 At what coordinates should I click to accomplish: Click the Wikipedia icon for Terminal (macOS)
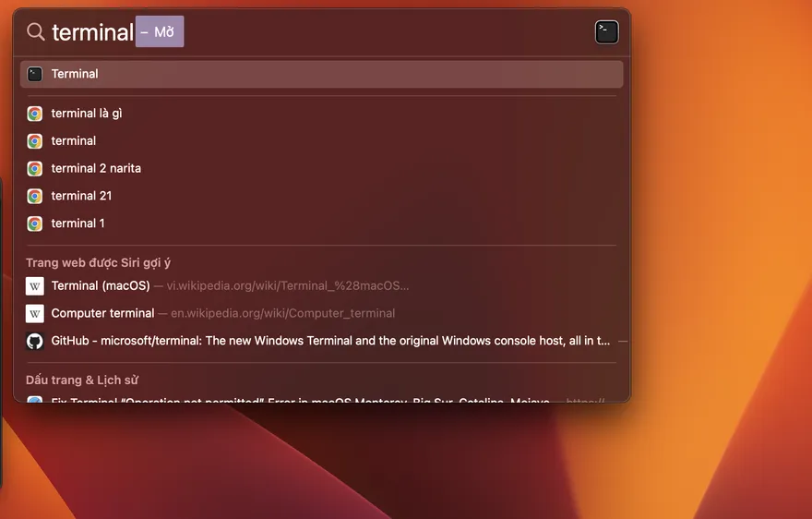[35, 286]
